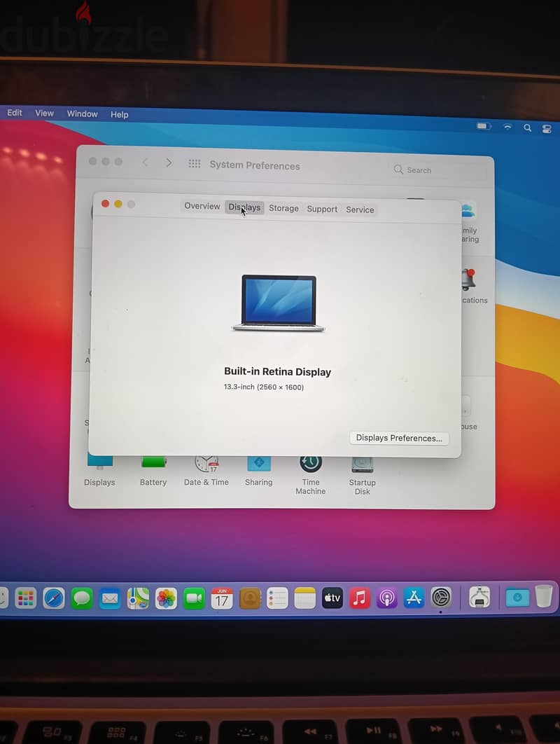The width and height of the screenshot is (560, 744).
Task: Click the MacBook display image
Action: pos(279,303)
